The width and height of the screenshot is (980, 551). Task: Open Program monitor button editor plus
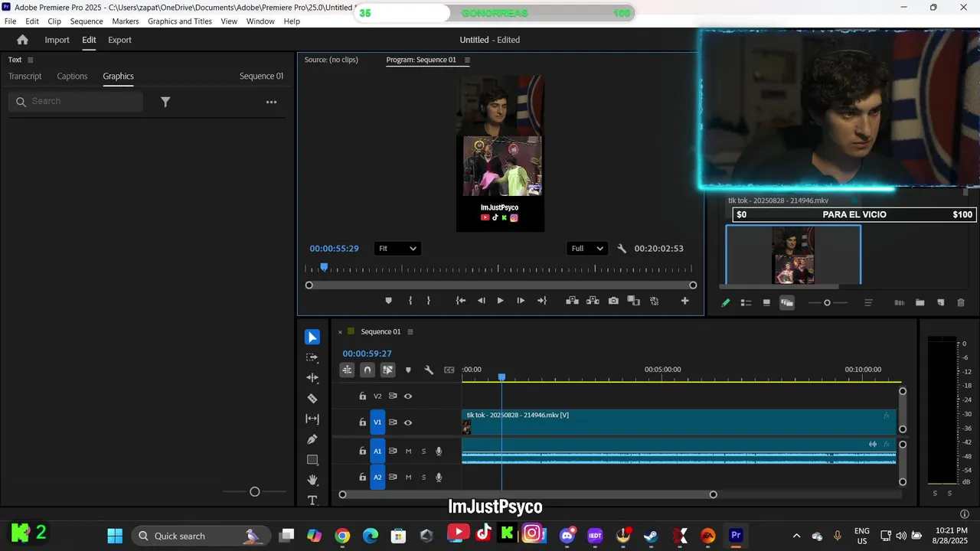click(685, 301)
